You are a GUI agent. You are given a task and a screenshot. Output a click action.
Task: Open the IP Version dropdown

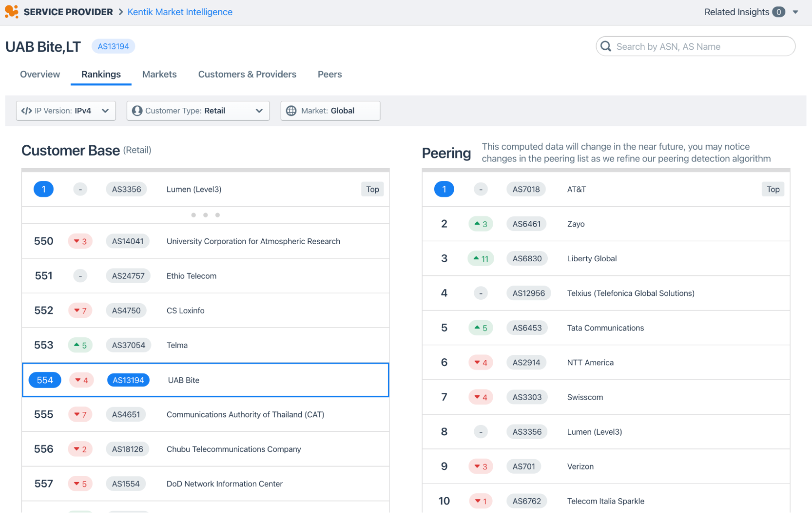coord(66,111)
